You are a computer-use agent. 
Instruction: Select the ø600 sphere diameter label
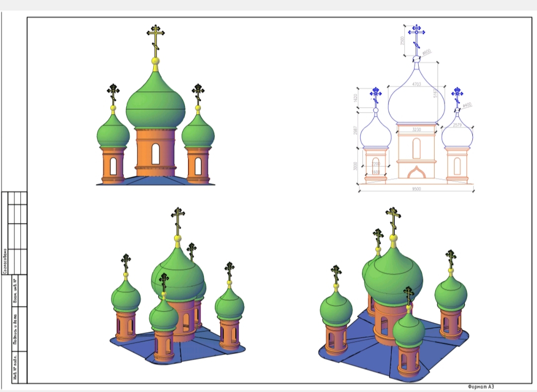coord(427,52)
